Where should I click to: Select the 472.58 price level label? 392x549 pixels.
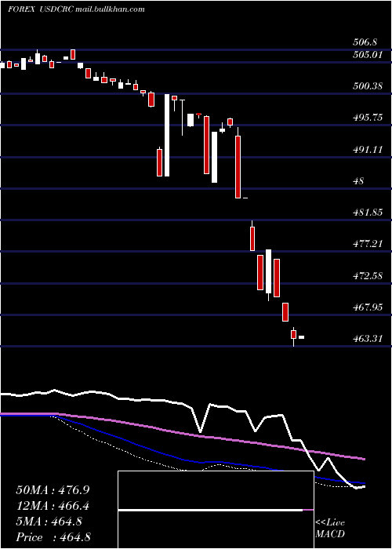pyautogui.click(x=368, y=275)
